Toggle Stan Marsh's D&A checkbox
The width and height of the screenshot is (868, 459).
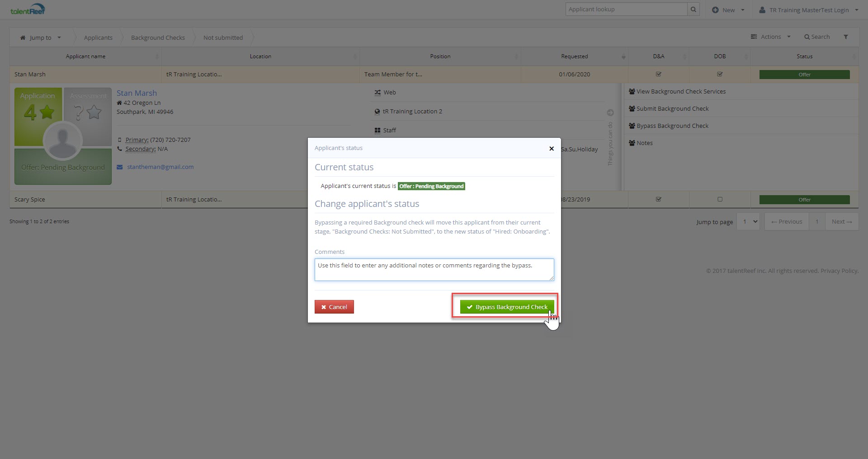pyautogui.click(x=658, y=74)
